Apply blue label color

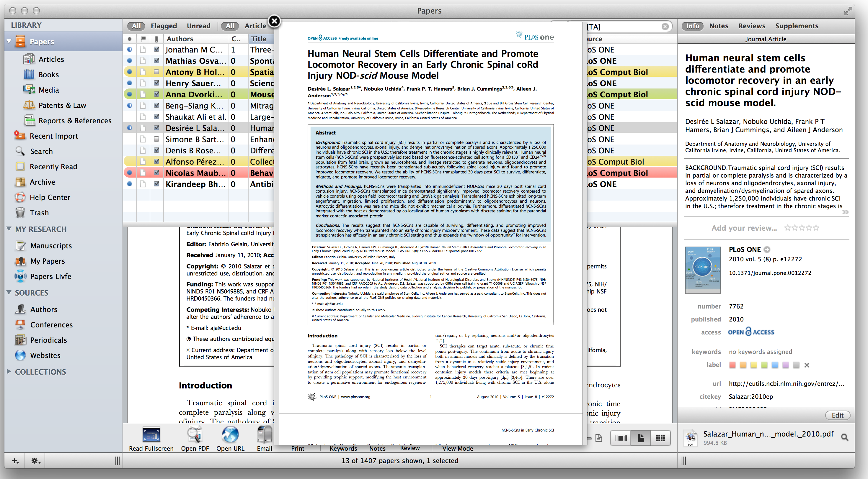pos(775,365)
